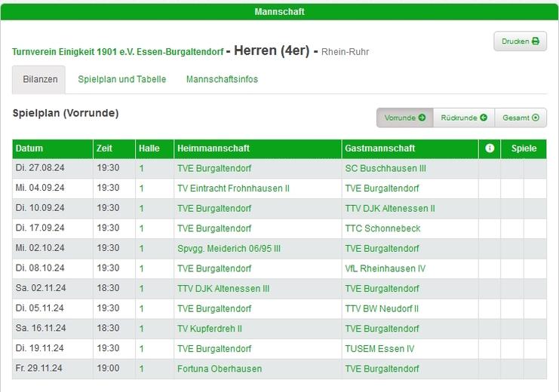
Task: Switch to Rückrunde schedule view
Action: click(x=463, y=118)
